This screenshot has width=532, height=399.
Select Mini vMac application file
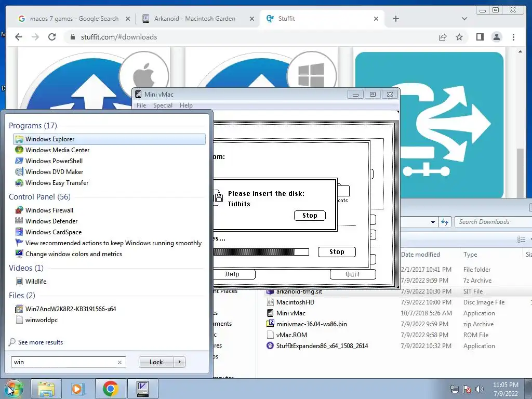tap(291, 313)
